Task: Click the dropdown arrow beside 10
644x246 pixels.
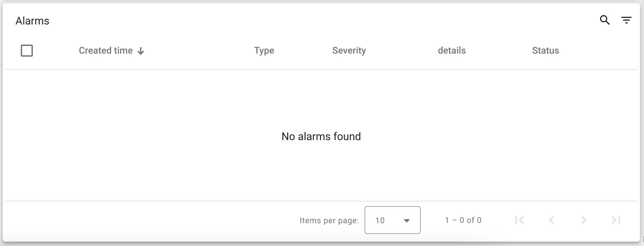Action: click(x=407, y=221)
